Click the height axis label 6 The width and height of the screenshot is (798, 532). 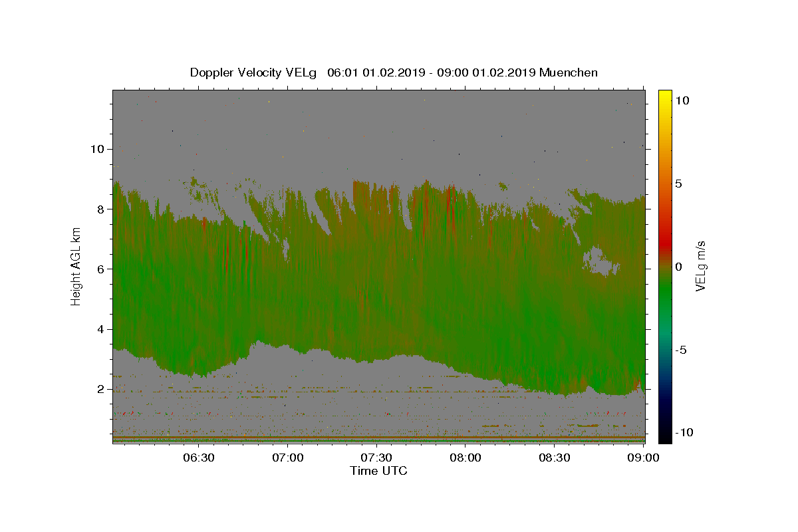tap(101, 269)
